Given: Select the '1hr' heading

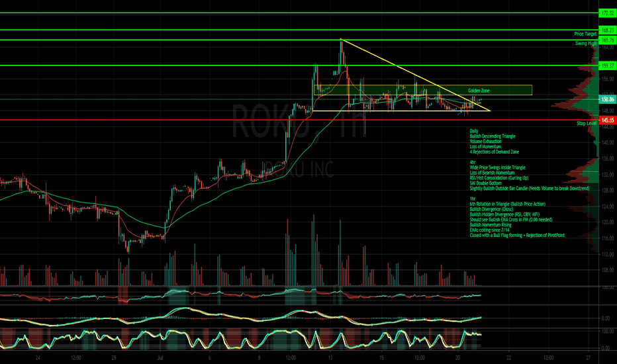Looking at the screenshot, I should (x=472, y=199).
